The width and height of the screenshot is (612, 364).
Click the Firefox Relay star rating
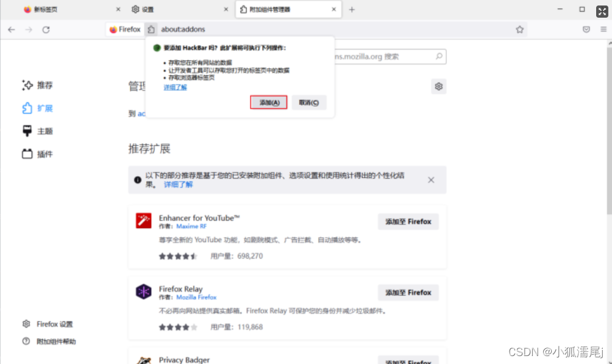point(178,327)
